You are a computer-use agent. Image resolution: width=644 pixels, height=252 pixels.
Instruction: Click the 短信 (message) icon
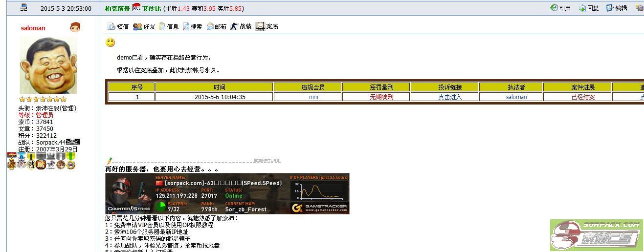pos(111,26)
